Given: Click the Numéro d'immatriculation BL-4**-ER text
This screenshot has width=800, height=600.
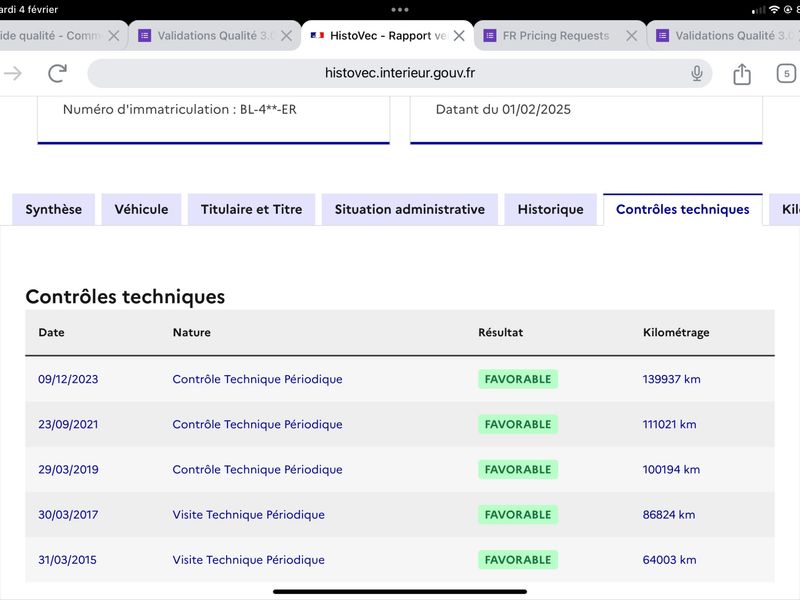Looking at the screenshot, I should point(180,110).
